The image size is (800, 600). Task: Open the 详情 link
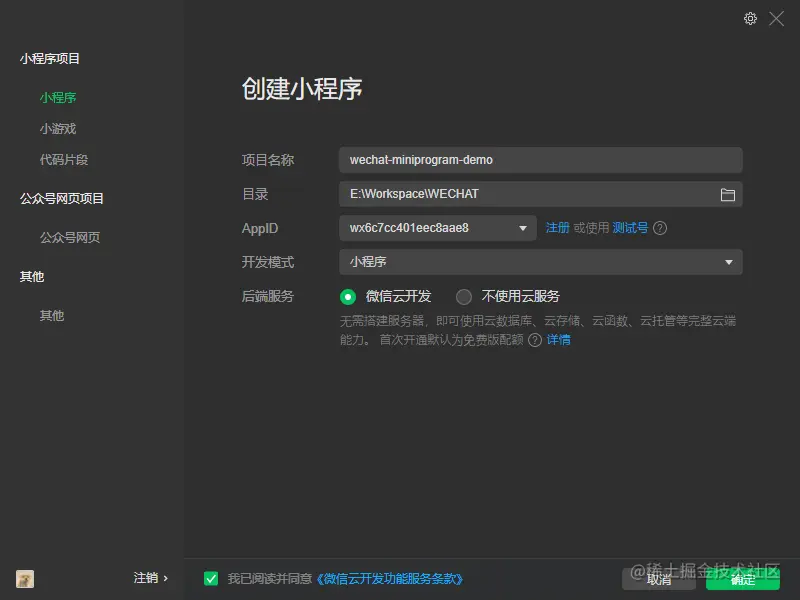tap(559, 340)
